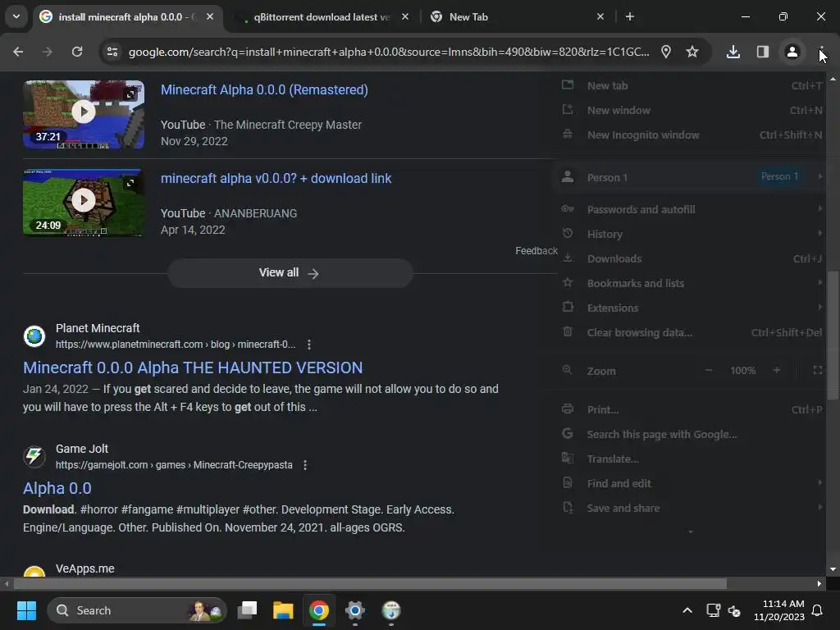Click the View all videos button
This screenshot has width=840, height=630.
[x=290, y=273]
